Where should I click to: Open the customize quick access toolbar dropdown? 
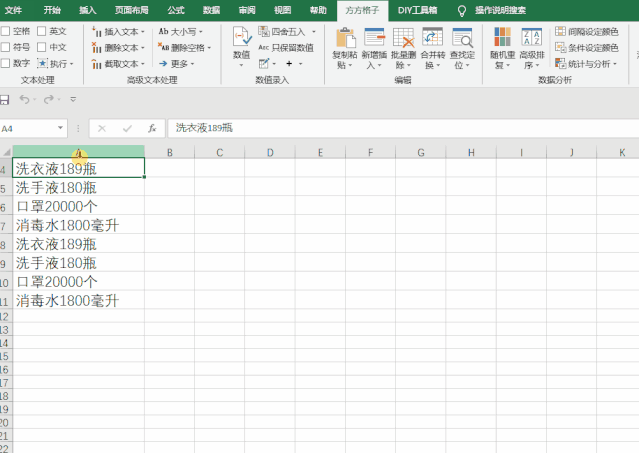pos(73,99)
